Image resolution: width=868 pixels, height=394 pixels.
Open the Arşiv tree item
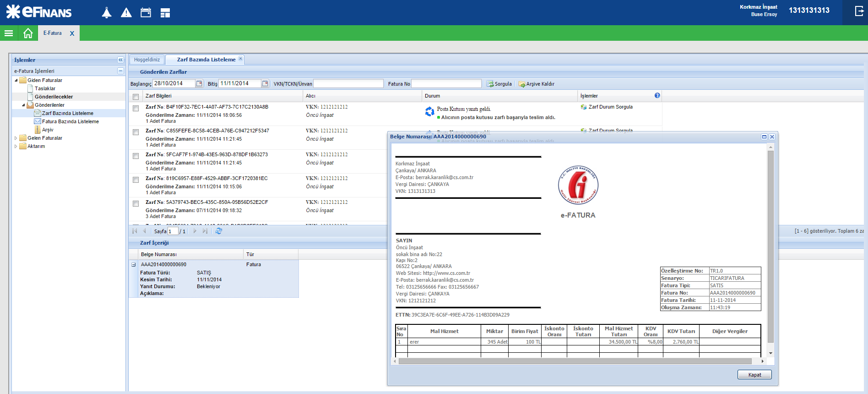[x=48, y=130]
